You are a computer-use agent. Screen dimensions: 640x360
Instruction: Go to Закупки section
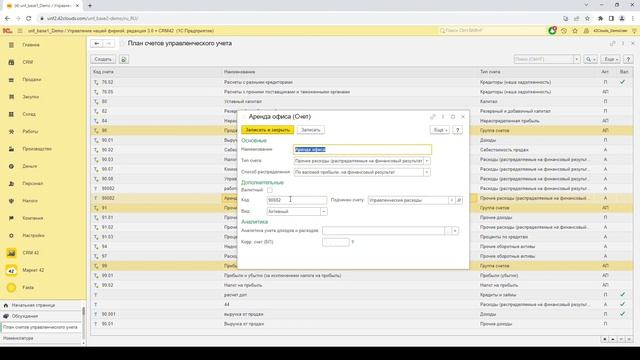tap(31, 97)
